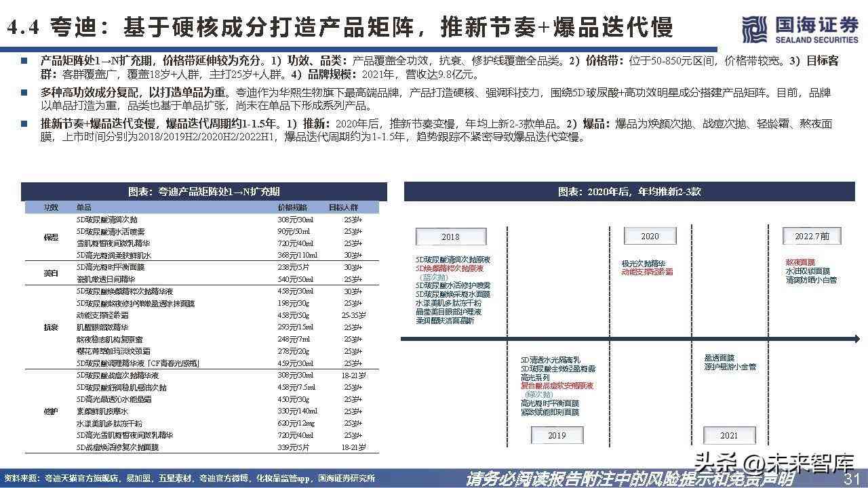This screenshot has width=868, height=488.
Task: Click the first blue square bullet, 产品矩阵
Action: [x=25, y=61]
